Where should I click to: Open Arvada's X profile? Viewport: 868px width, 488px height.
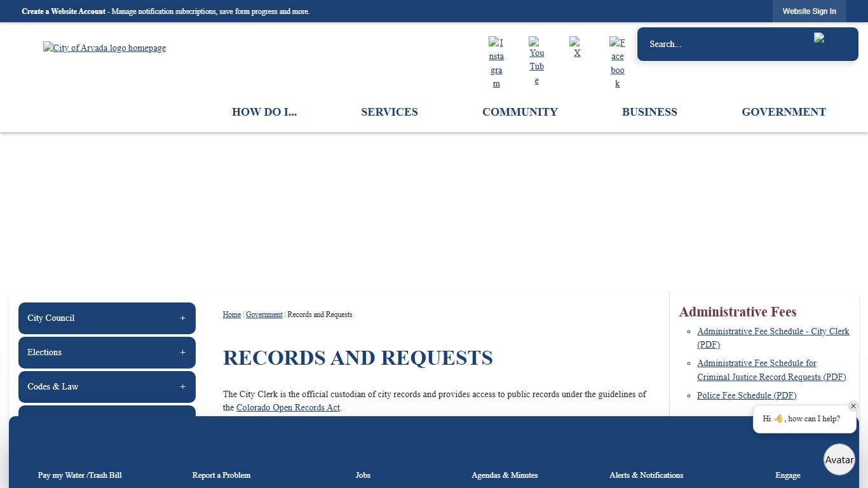(x=577, y=47)
